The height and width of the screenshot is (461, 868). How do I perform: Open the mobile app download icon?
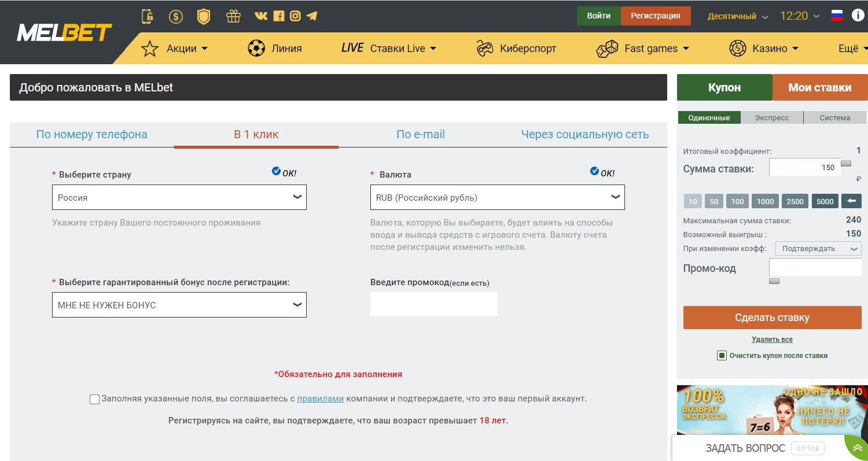[x=148, y=16]
